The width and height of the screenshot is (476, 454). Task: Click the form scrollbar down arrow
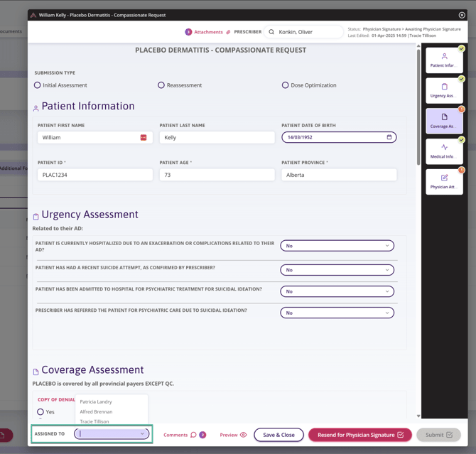tap(418, 416)
